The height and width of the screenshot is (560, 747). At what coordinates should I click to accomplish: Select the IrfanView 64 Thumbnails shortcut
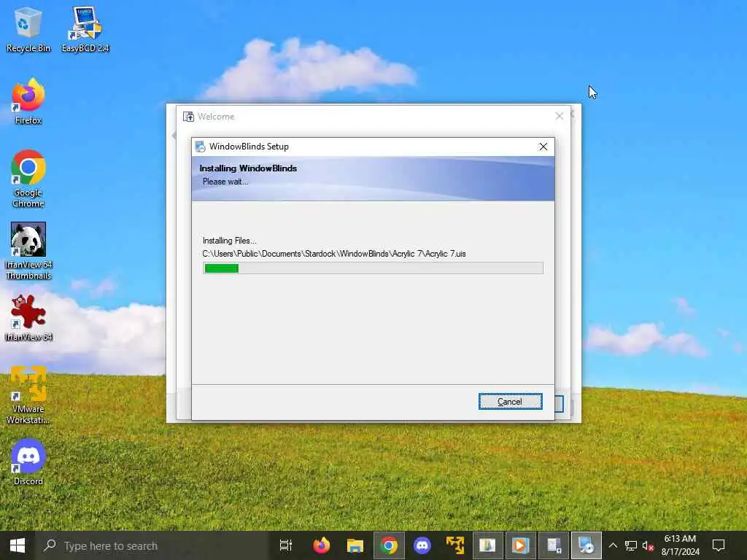pyautogui.click(x=28, y=252)
